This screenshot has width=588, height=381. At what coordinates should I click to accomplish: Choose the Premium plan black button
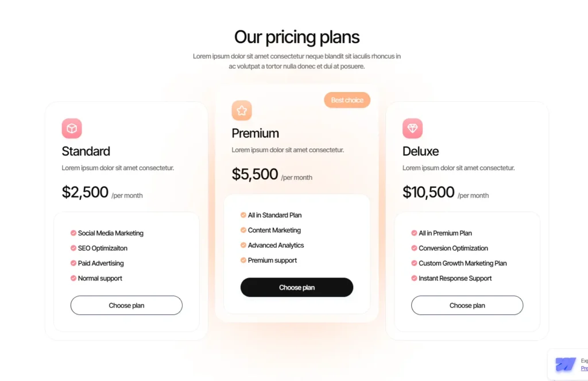tap(297, 287)
